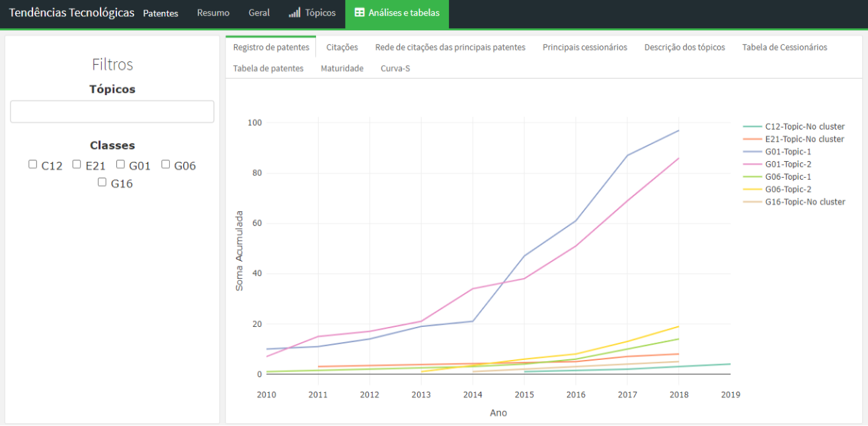868x426 pixels.
Task: Open the Curva-S tab
Action: coord(395,69)
